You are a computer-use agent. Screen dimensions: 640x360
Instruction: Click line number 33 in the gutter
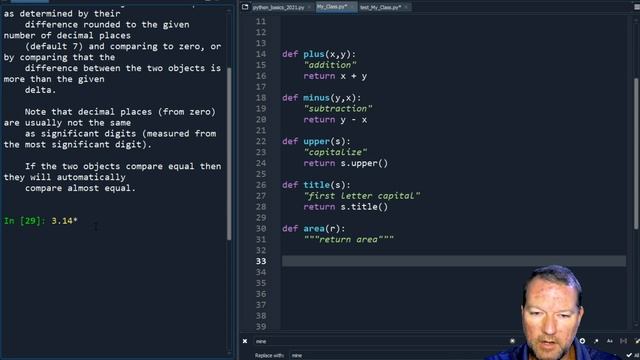point(261,261)
